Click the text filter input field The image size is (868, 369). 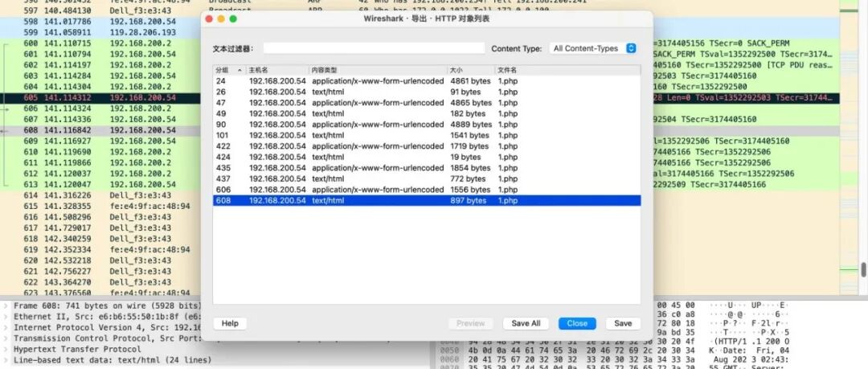(374, 48)
